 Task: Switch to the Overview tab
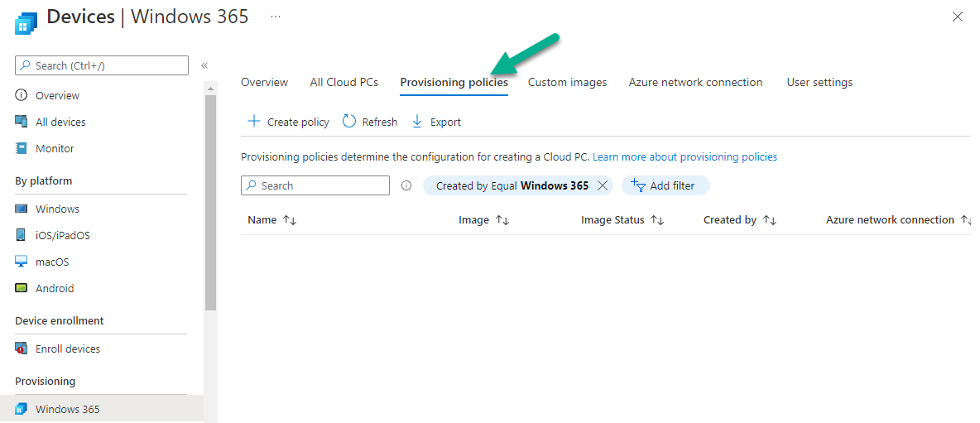pyautogui.click(x=264, y=83)
